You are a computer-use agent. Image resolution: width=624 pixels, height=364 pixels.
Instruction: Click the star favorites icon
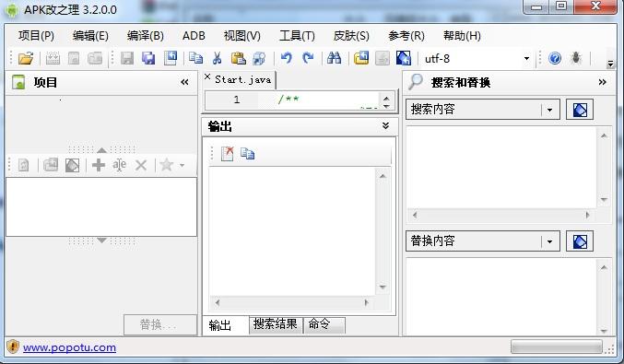click(166, 165)
